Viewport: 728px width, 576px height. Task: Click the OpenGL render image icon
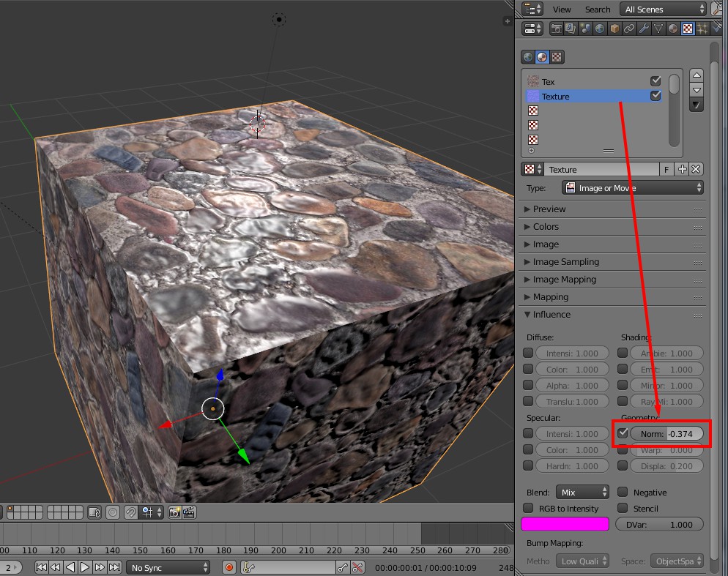(174, 512)
